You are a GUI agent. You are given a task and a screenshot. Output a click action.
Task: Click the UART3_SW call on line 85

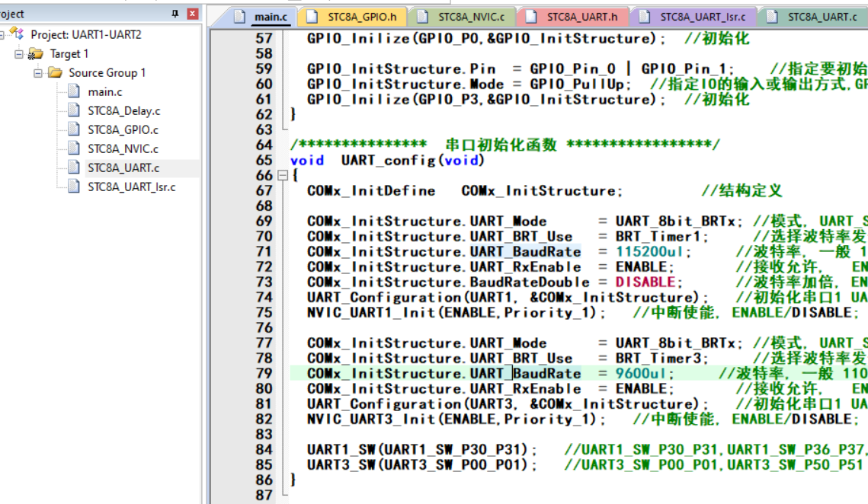tap(341, 464)
